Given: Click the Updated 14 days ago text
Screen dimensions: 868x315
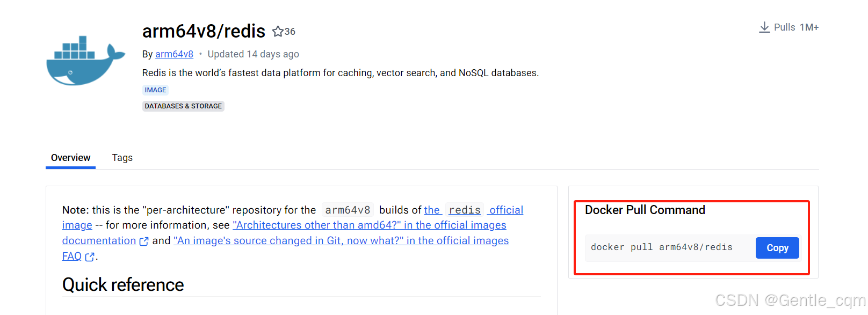Looking at the screenshot, I should [x=253, y=54].
